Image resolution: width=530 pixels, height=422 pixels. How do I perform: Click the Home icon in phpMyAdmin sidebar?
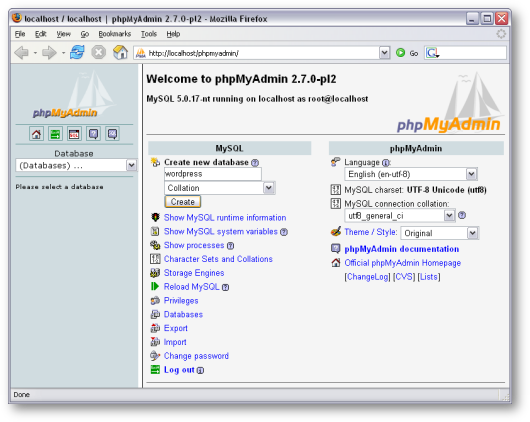(36, 134)
